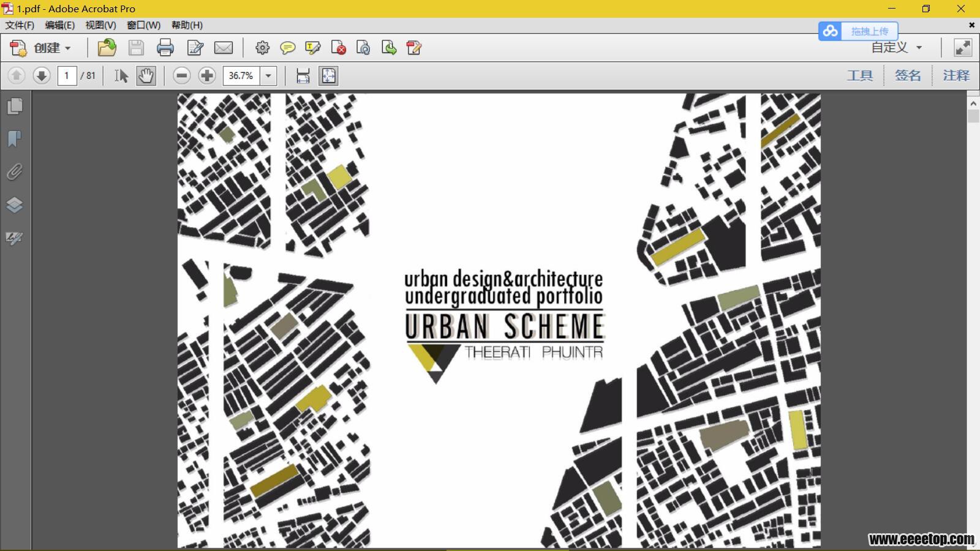The height and width of the screenshot is (551, 980).
Task: Click the Save floppy disk icon
Action: (136, 48)
